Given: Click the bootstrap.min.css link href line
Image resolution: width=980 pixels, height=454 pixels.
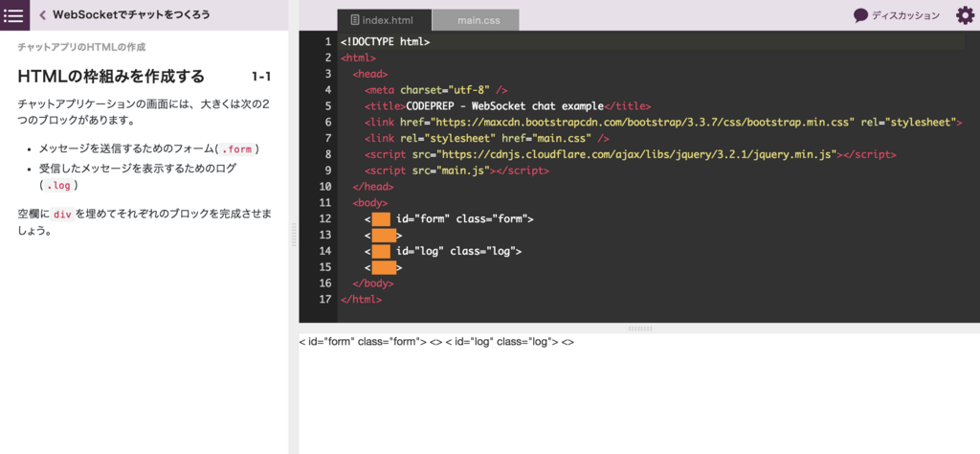Looking at the screenshot, I should (x=663, y=122).
